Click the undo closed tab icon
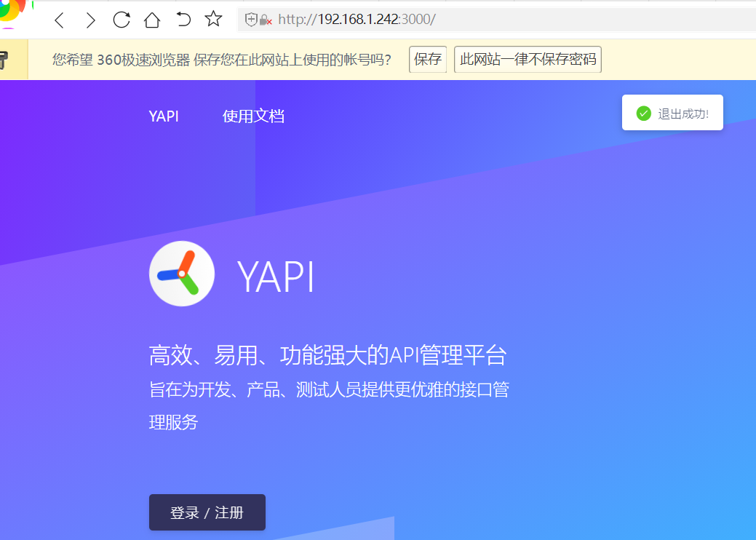Image resolution: width=756 pixels, height=540 pixels. click(x=183, y=19)
